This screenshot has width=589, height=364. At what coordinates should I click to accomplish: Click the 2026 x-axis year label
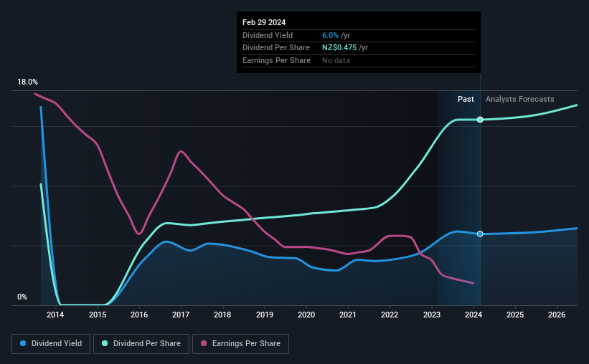pyautogui.click(x=557, y=315)
